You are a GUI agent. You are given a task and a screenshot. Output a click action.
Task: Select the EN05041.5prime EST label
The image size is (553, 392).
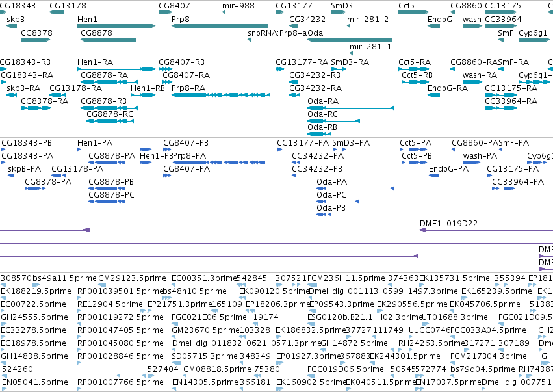35,382
